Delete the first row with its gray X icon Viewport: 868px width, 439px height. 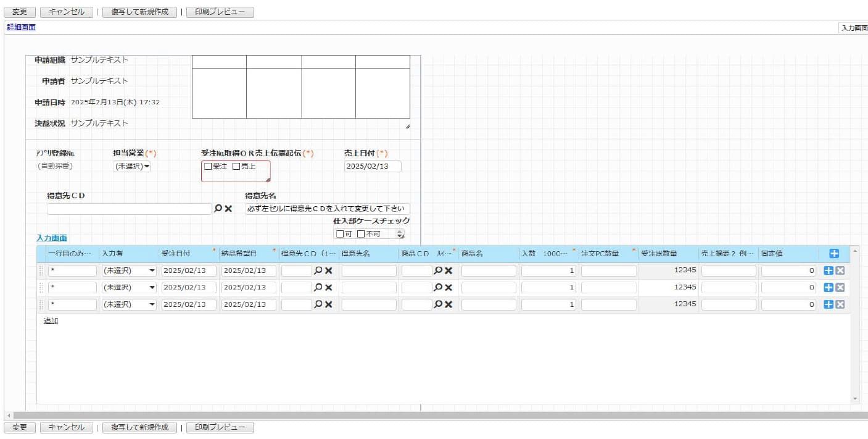(840, 270)
